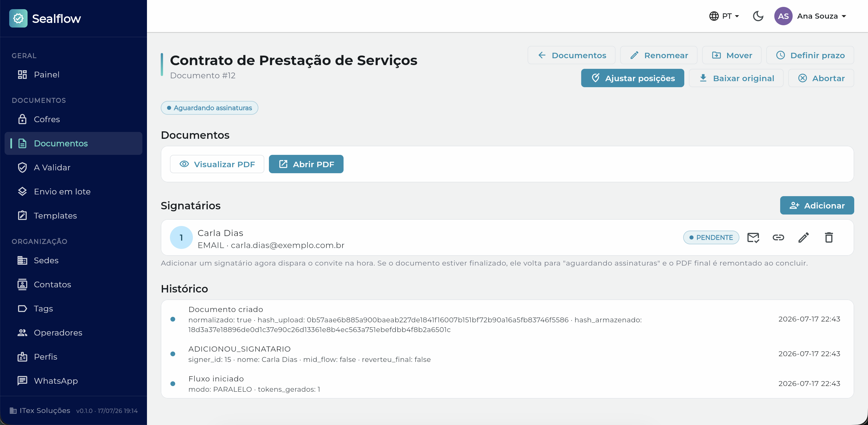
Task: Go to A Validar in the sidebar
Action: [x=73, y=167]
